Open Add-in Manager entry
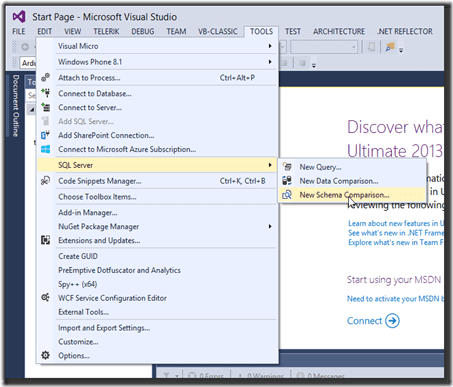Viewport: 453px width, 387px height. click(157, 212)
